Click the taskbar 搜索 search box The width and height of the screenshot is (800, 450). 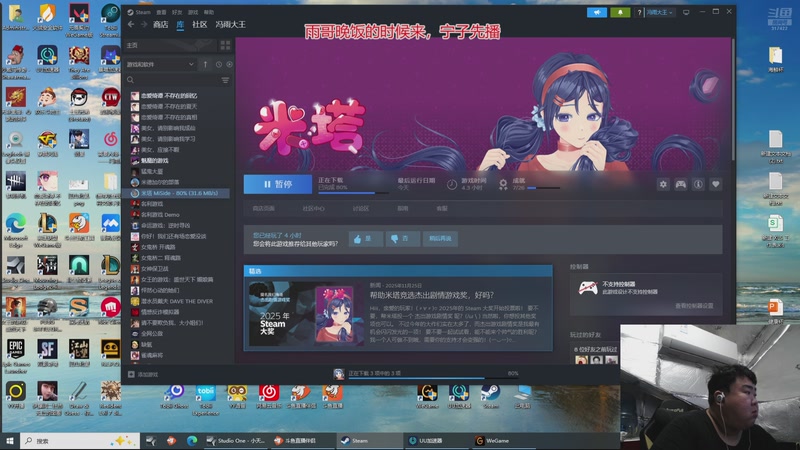[x=80, y=441]
